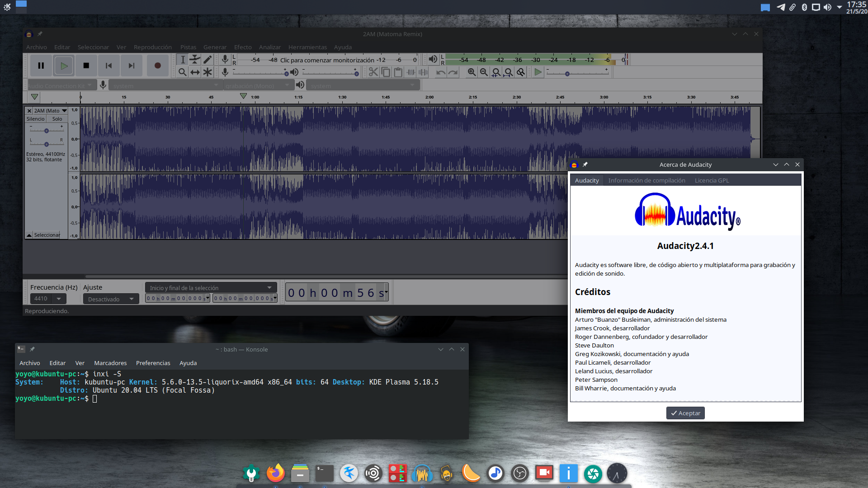Viewport: 868px width, 488px height.
Task: Open Marcadores menu in Konsole
Action: [110, 363]
